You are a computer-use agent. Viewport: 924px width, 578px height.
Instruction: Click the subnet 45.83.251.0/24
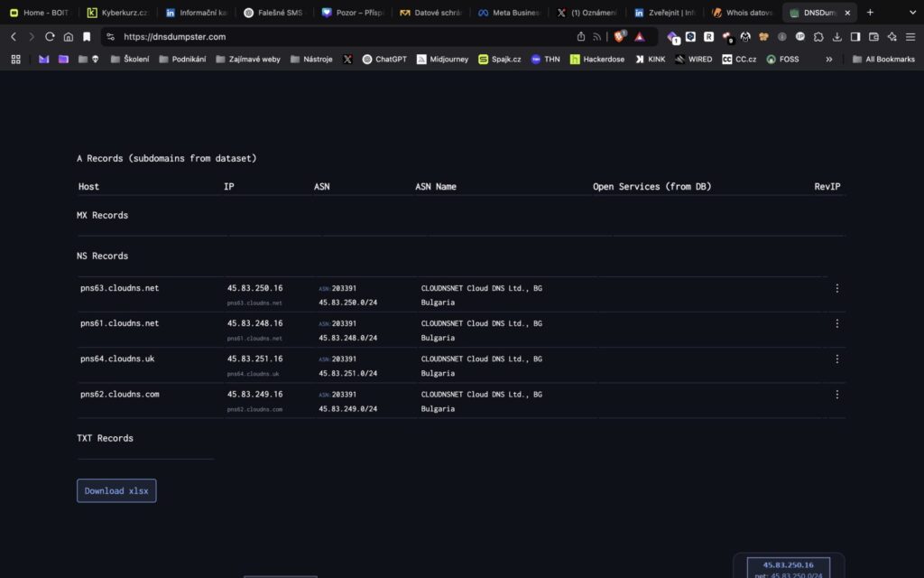coord(347,373)
